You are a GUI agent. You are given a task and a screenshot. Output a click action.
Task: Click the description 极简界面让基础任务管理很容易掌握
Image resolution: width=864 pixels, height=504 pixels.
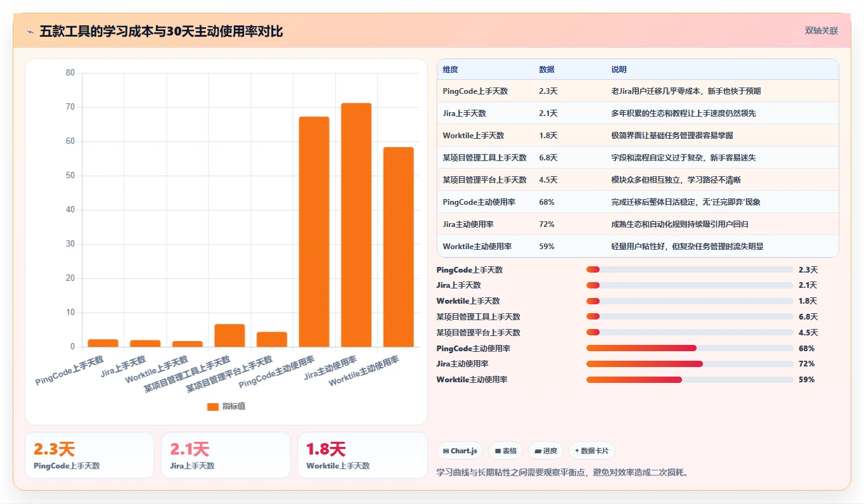coord(672,136)
